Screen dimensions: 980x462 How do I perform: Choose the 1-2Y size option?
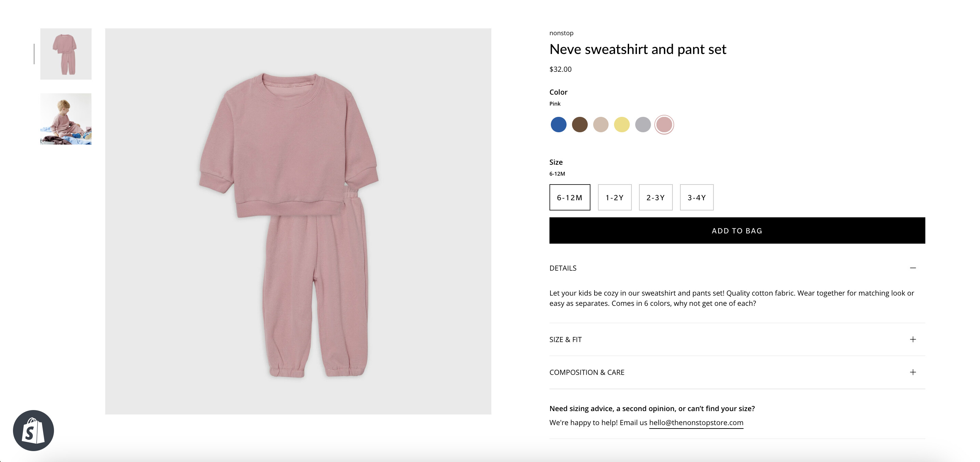(614, 198)
